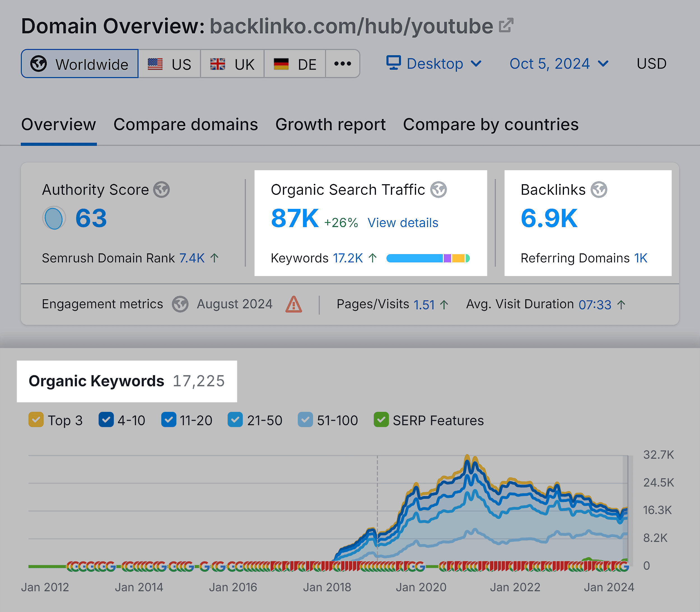This screenshot has height=612, width=700.
Task: Switch to DE database
Action: pos(295,64)
